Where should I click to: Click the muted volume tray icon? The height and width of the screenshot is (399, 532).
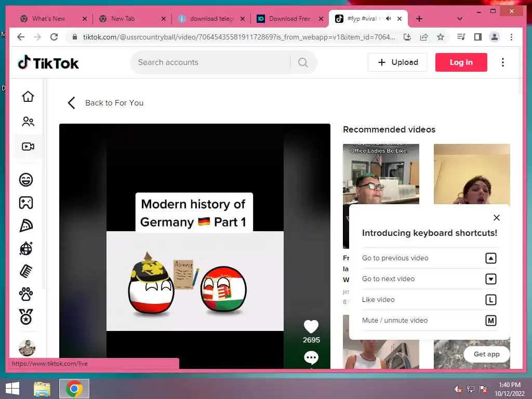click(458, 389)
